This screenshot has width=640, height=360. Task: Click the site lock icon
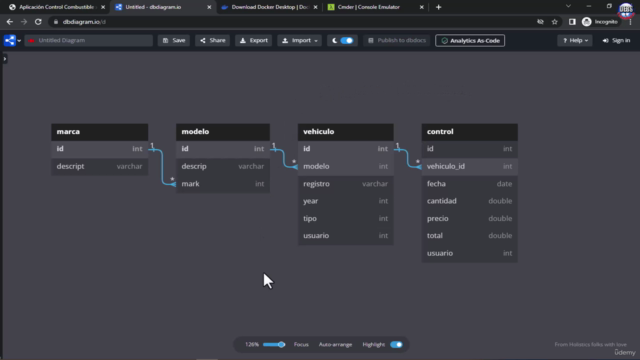coord(56,22)
